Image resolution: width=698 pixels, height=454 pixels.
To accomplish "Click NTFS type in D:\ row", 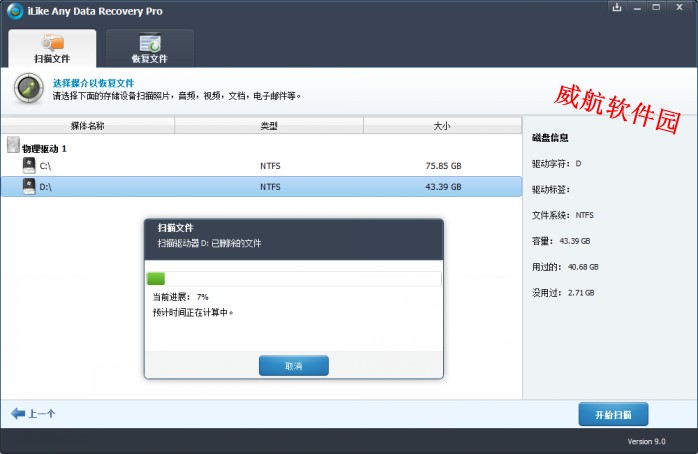I will pos(270,187).
